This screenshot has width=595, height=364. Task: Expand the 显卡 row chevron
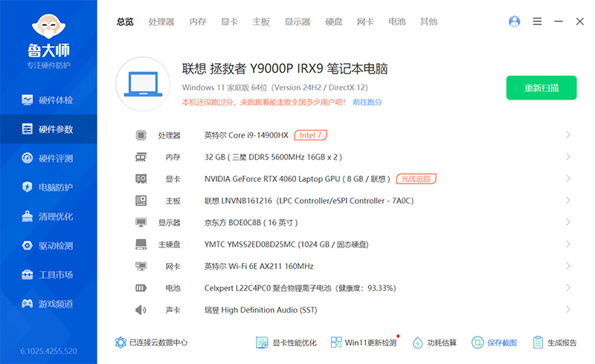(x=568, y=178)
